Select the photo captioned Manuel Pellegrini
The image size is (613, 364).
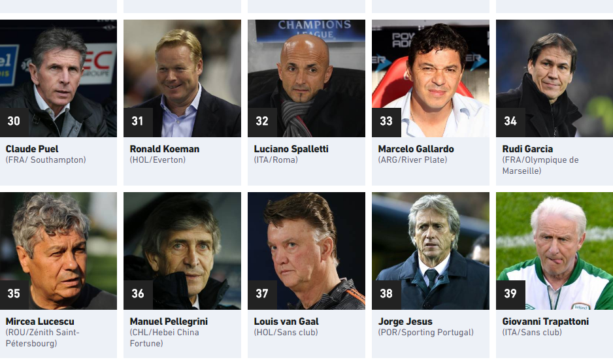pyautogui.click(x=182, y=250)
